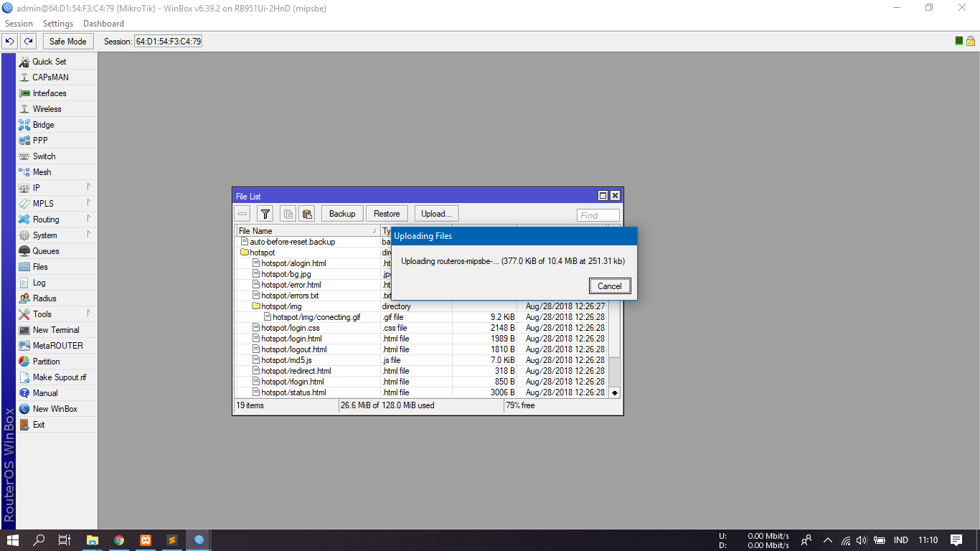Launch a New Terminal
Image resolution: width=980 pixels, height=551 pixels.
tap(57, 330)
